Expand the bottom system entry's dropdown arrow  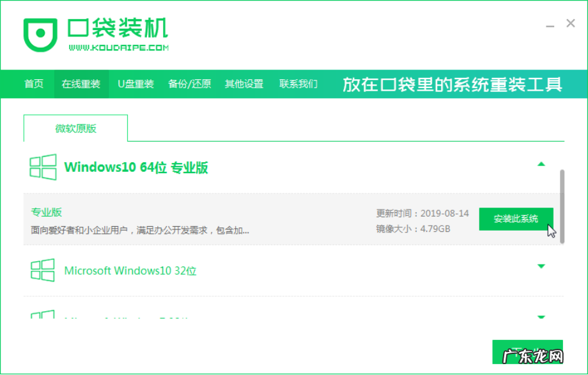pyautogui.click(x=541, y=316)
